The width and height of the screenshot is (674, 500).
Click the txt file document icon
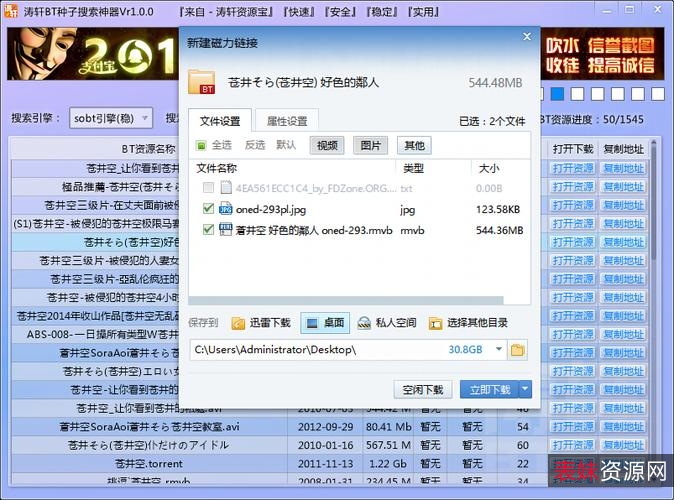point(226,187)
